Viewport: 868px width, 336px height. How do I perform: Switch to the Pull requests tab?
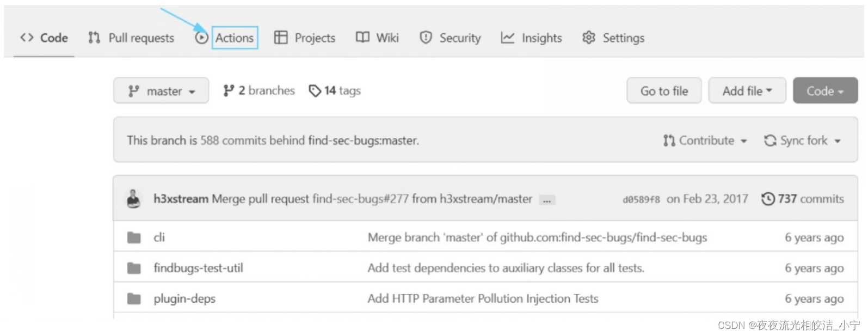pyautogui.click(x=131, y=38)
